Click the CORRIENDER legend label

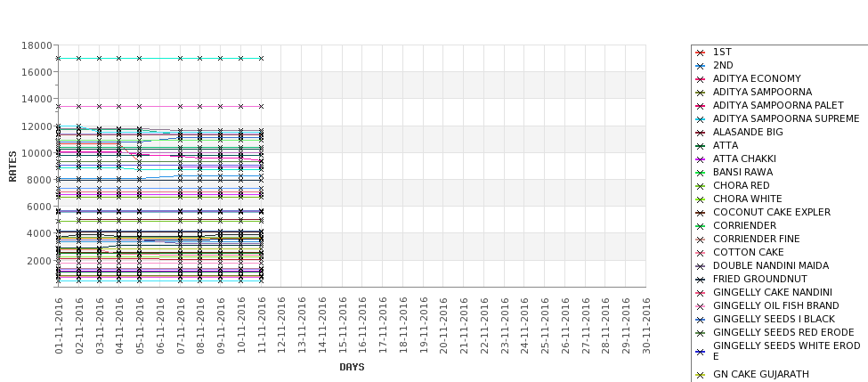pyautogui.click(x=744, y=225)
